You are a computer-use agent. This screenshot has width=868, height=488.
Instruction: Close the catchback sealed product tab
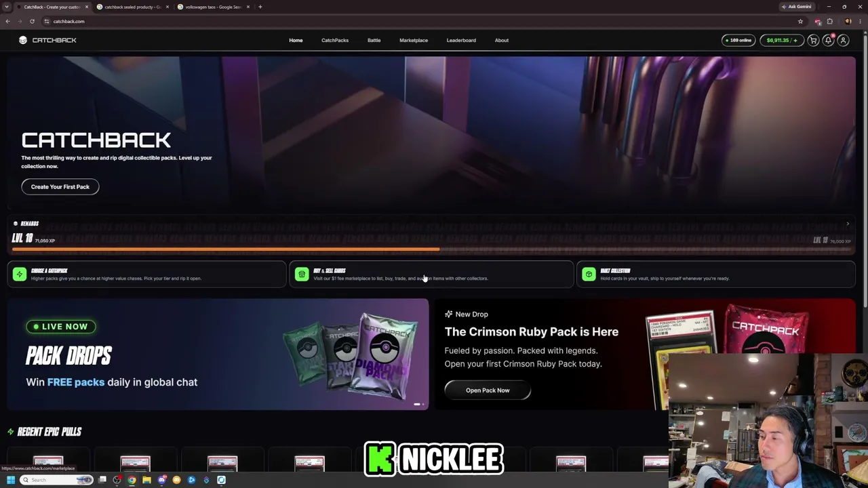(167, 7)
